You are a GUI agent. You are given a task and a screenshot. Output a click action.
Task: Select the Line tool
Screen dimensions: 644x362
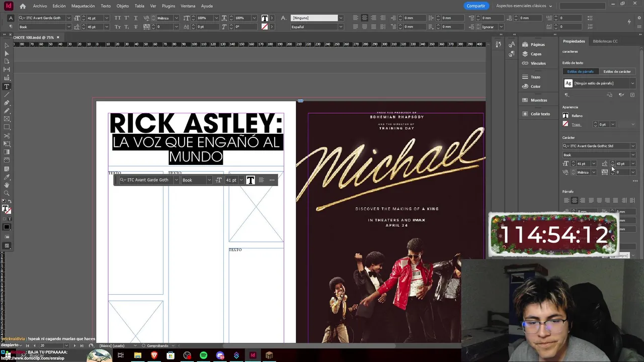pos(7,95)
